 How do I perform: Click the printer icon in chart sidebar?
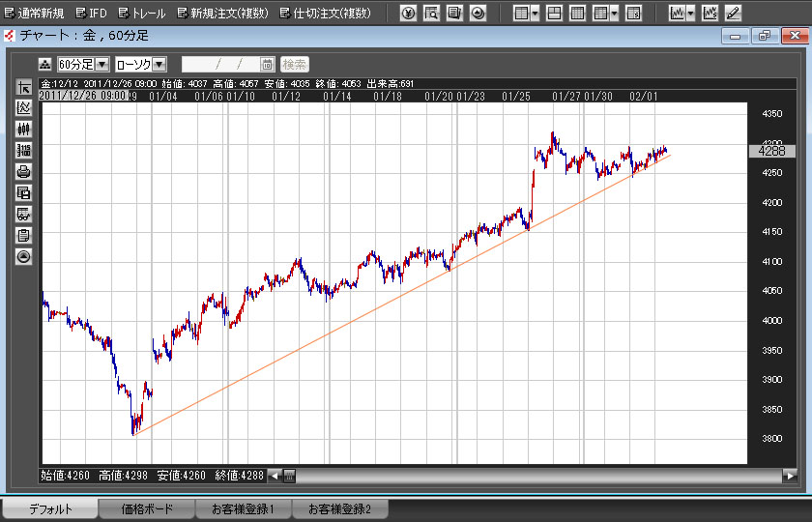click(x=24, y=172)
